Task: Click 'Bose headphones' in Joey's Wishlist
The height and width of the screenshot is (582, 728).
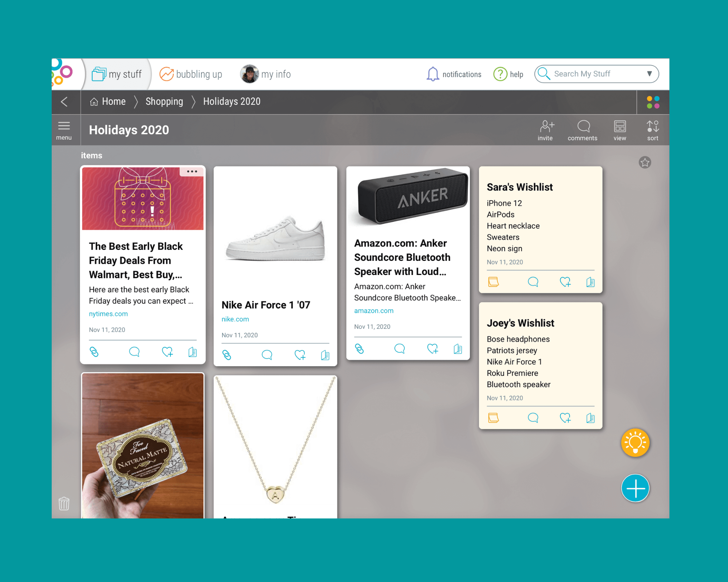Action: [518, 339]
